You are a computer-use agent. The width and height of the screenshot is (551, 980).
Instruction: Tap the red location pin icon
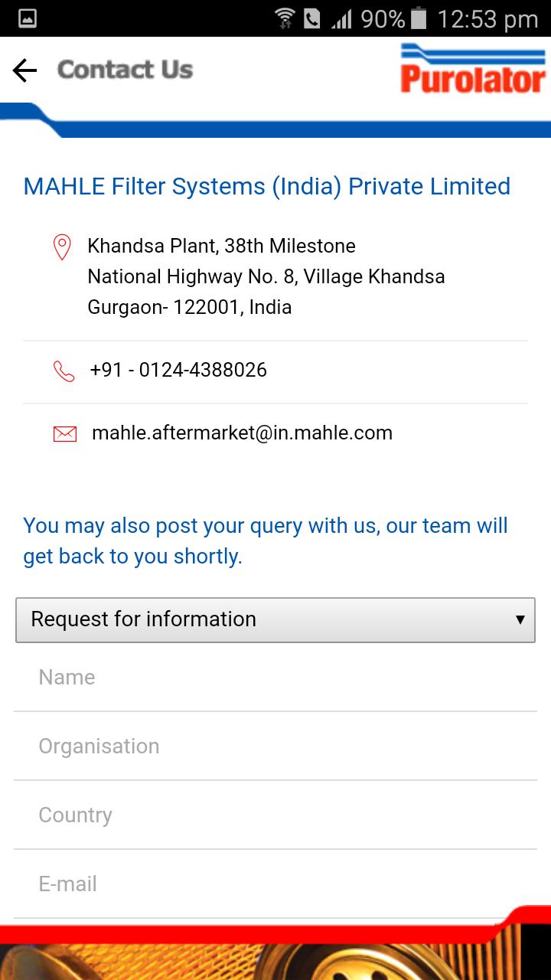62,247
